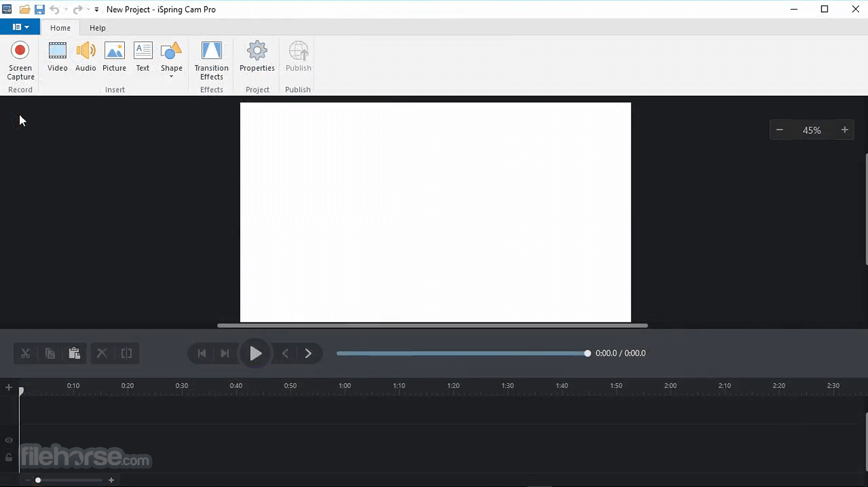Open the blue File menu button
Image resolution: width=868 pixels, height=487 pixels.
click(x=20, y=27)
